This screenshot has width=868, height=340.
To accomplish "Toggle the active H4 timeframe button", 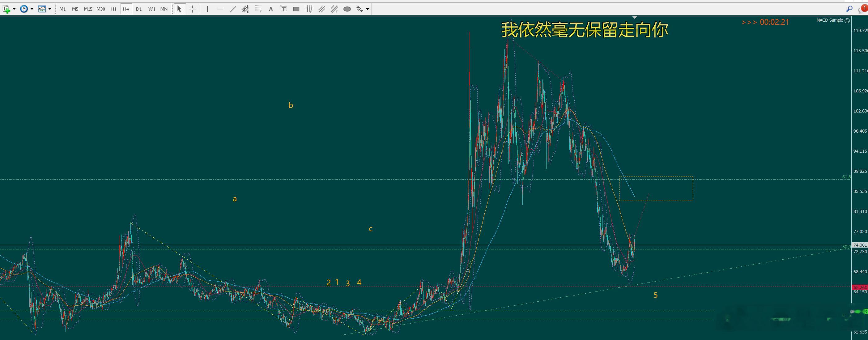I will pos(126,9).
